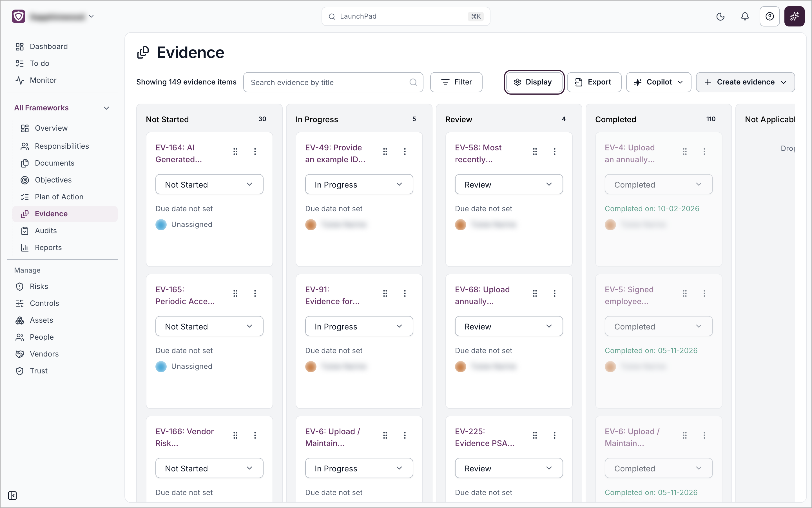Open In Progress dropdown on EV-91

click(x=359, y=326)
